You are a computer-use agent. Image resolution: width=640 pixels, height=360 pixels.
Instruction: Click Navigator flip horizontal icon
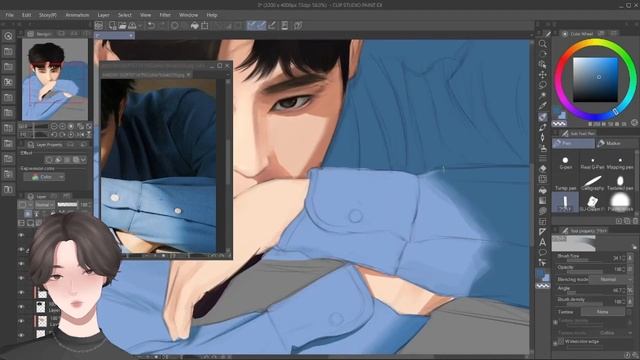click(x=80, y=134)
